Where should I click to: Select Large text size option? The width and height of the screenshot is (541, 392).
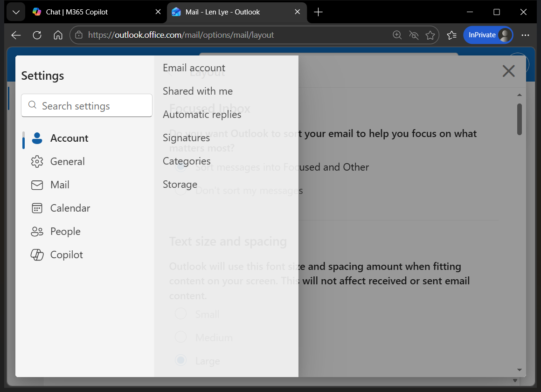(x=180, y=360)
